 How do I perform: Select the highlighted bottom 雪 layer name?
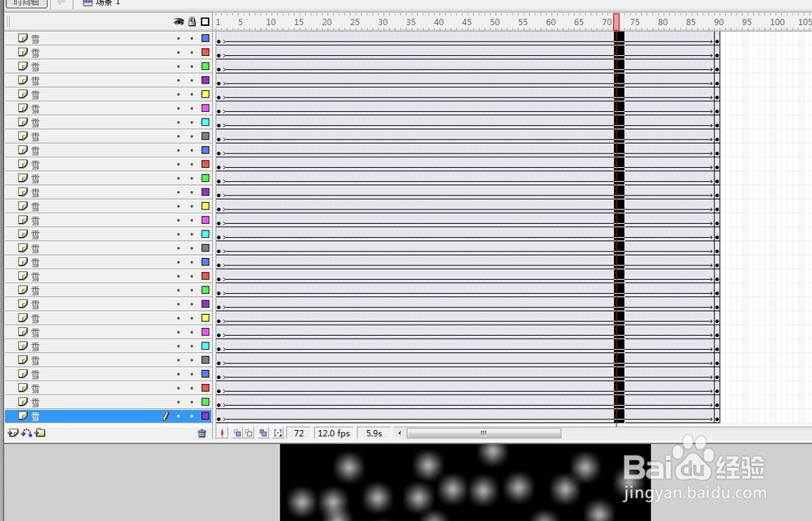(35, 416)
